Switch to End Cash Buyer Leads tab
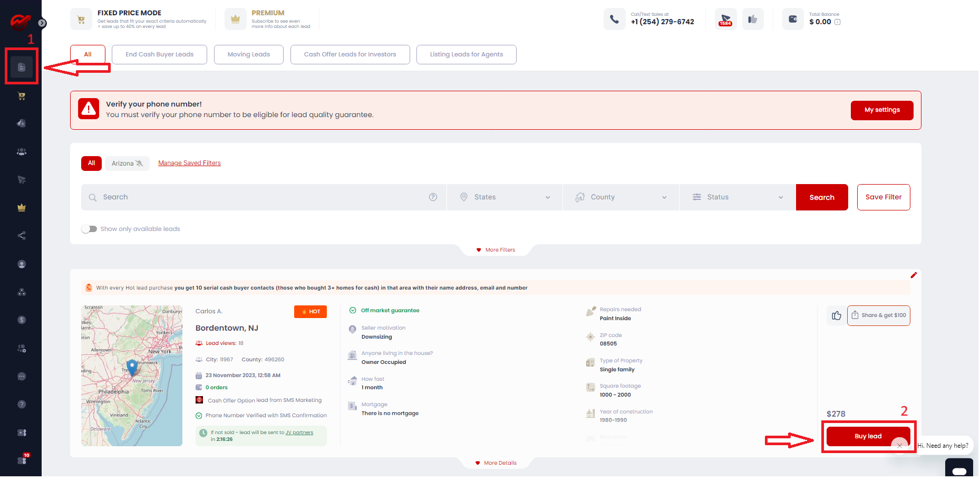 (x=159, y=54)
